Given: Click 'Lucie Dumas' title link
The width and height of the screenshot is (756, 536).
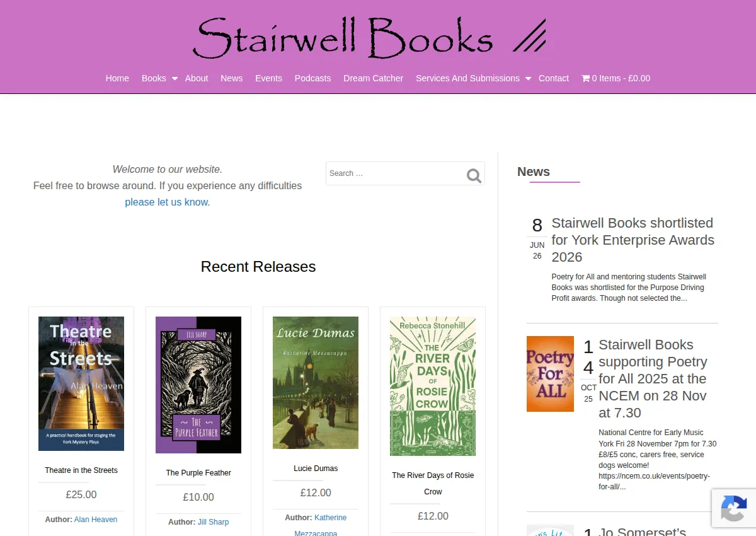Looking at the screenshot, I should point(316,469).
